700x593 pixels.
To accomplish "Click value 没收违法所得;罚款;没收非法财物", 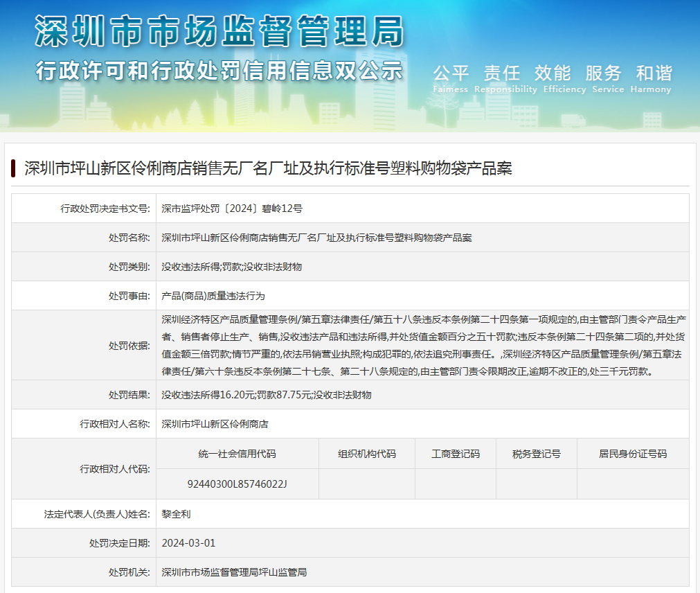I will tap(232, 267).
